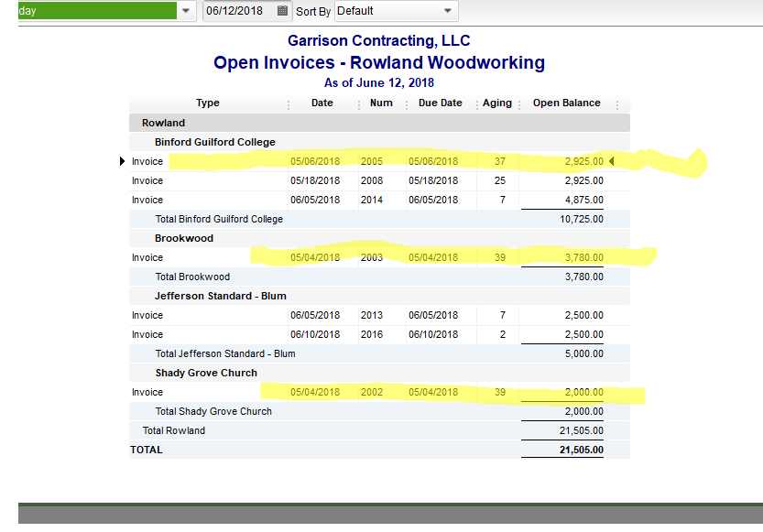Click the Due Date column header
The width and height of the screenshot is (763, 532).
coord(441,103)
